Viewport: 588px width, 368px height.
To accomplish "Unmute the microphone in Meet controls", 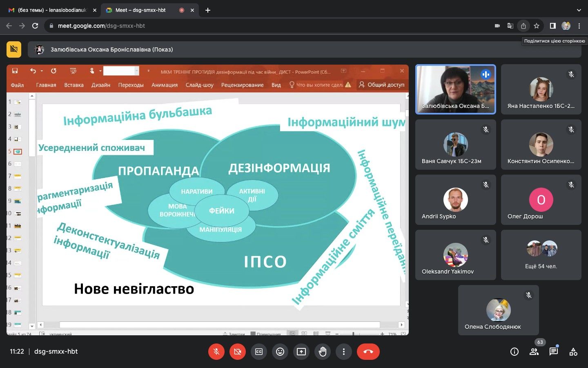I will pos(216,352).
